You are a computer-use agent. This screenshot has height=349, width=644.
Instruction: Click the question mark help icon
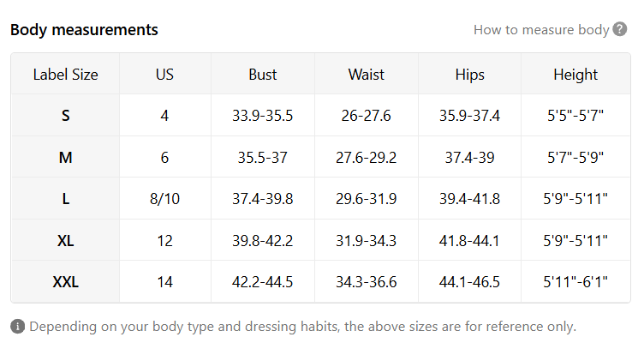(x=621, y=30)
